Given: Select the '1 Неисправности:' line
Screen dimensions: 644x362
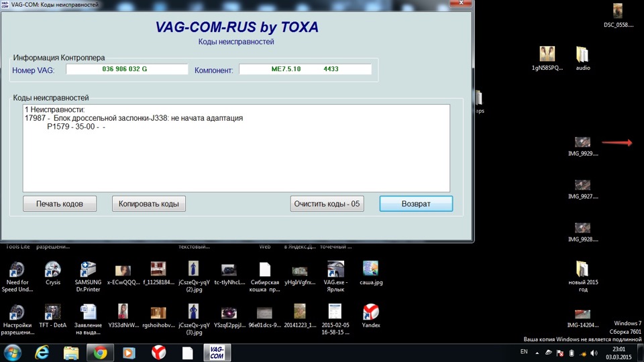Looking at the screenshot, I should point(54,109).
